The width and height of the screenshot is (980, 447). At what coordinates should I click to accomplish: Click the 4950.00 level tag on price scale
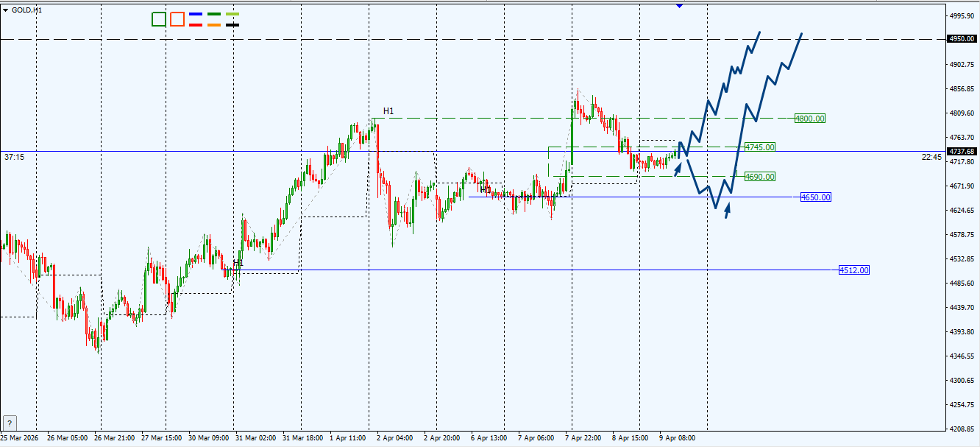click(962, 38)
